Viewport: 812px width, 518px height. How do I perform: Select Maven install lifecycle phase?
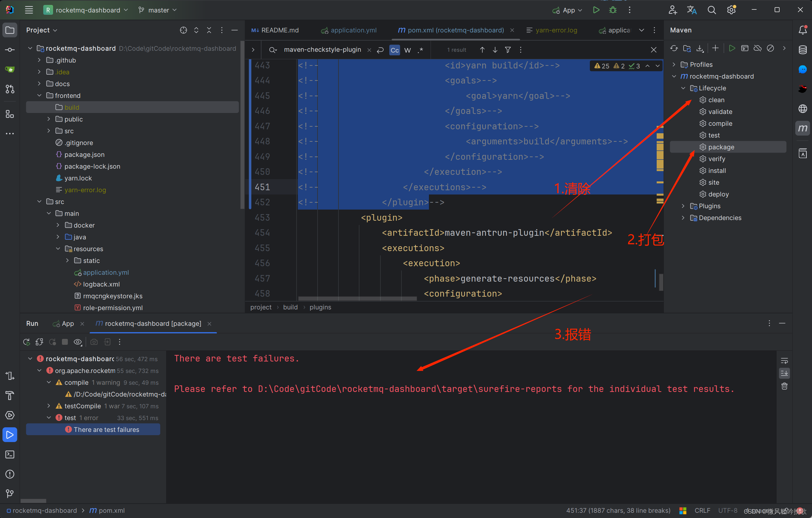717,171
